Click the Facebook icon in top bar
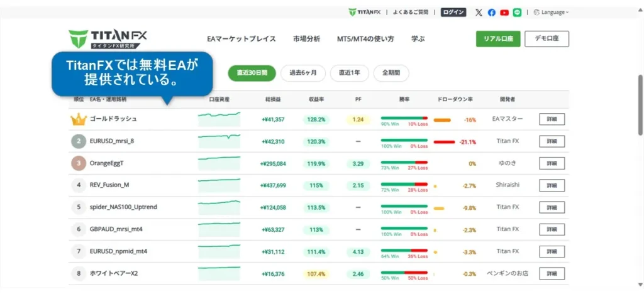The image size is (644, 294). click(492, 12)
